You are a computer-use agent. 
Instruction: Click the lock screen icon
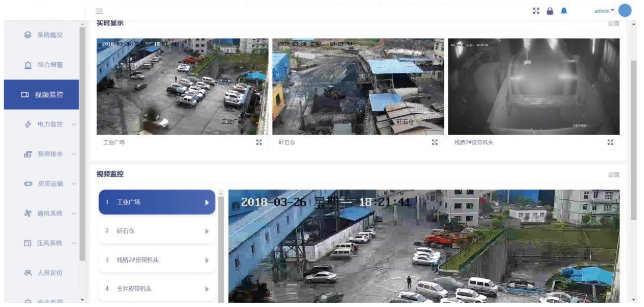click(550, 11)
